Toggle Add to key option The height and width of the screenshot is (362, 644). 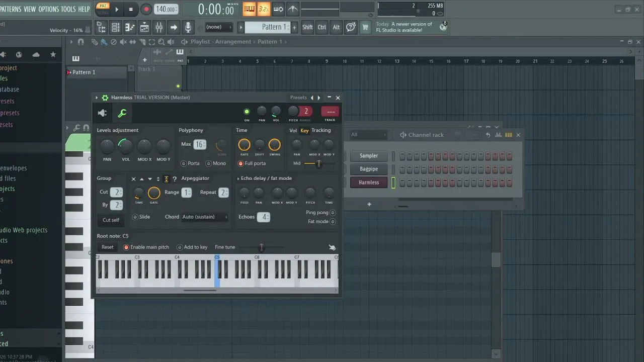click(x=180, y=247)
